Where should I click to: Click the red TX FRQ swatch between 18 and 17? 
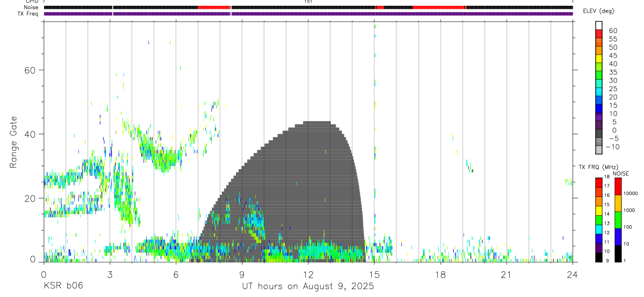click(x=599, y=182)
